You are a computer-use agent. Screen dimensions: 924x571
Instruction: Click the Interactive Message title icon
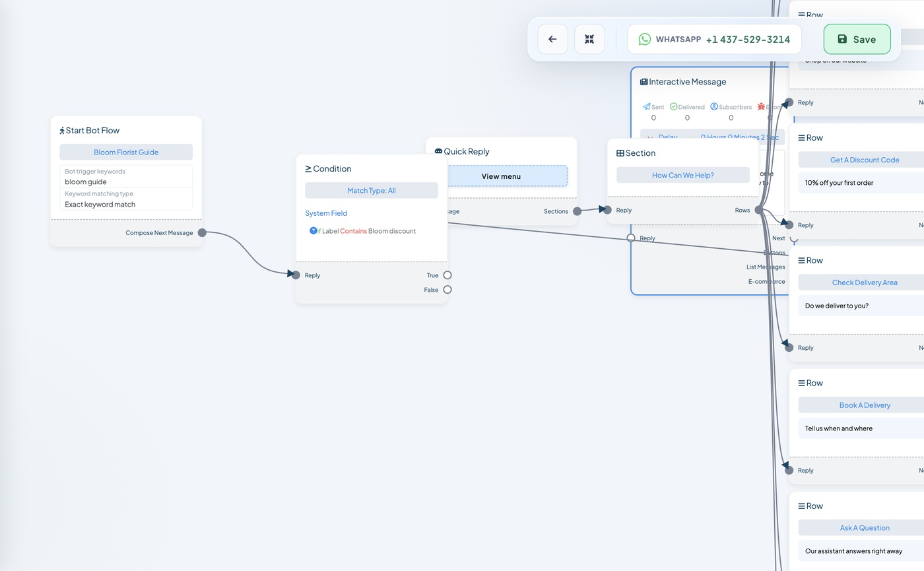pyautogui.click(x=643, y=82)
